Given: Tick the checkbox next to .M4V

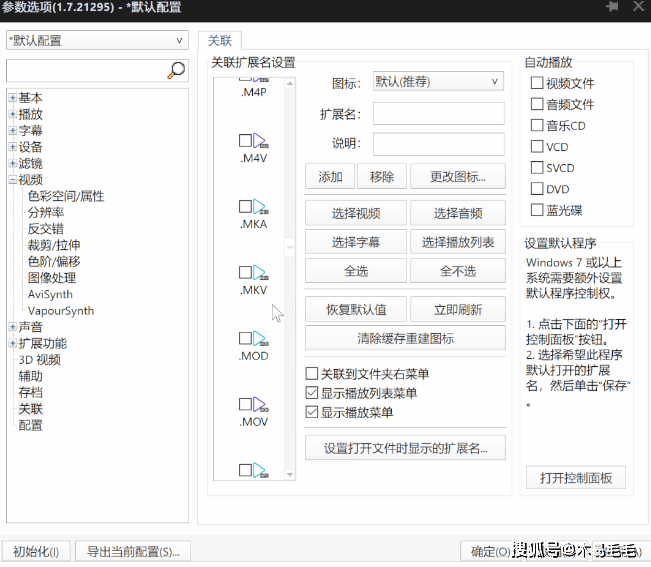Looking at the screenshot, I should (245, 141).
